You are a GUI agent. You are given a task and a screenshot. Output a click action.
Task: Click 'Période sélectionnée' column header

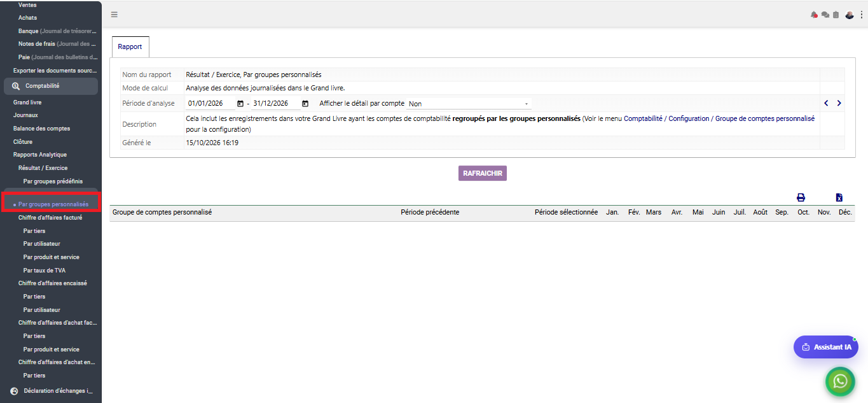tap(566, 212)
